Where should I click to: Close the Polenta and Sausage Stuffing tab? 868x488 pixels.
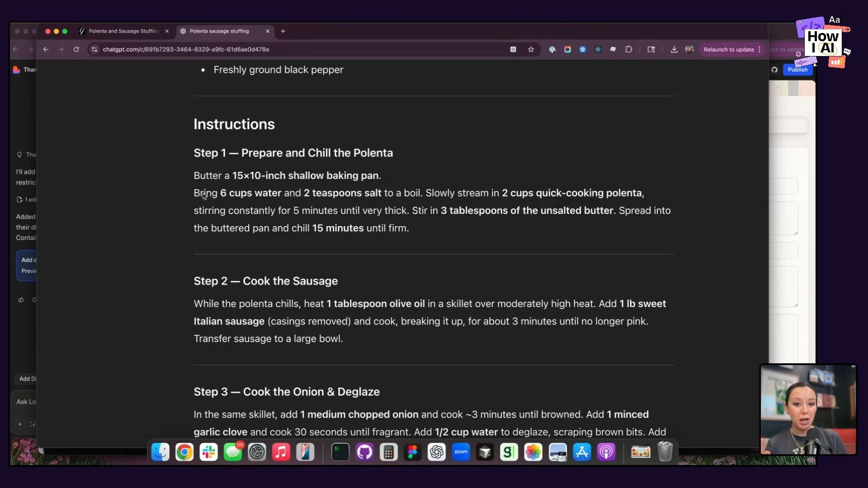coord(167,31)
